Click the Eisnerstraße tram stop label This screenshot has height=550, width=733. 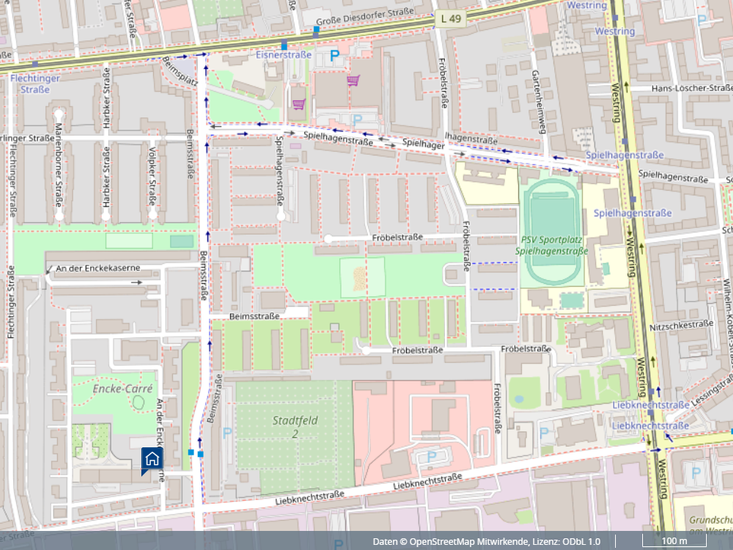283,57
